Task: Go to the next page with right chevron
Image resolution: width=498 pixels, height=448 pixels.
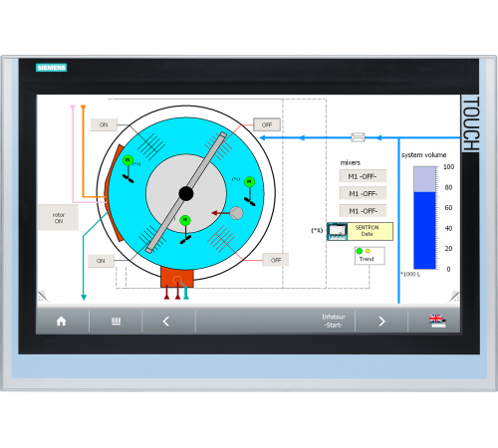Action: (381, 322)
